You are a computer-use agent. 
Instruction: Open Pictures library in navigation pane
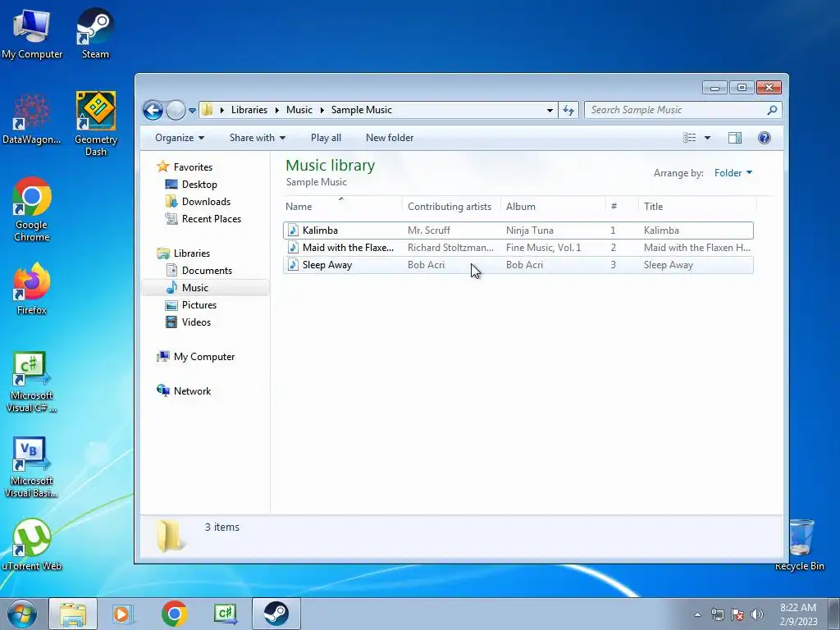pos(199,305)
